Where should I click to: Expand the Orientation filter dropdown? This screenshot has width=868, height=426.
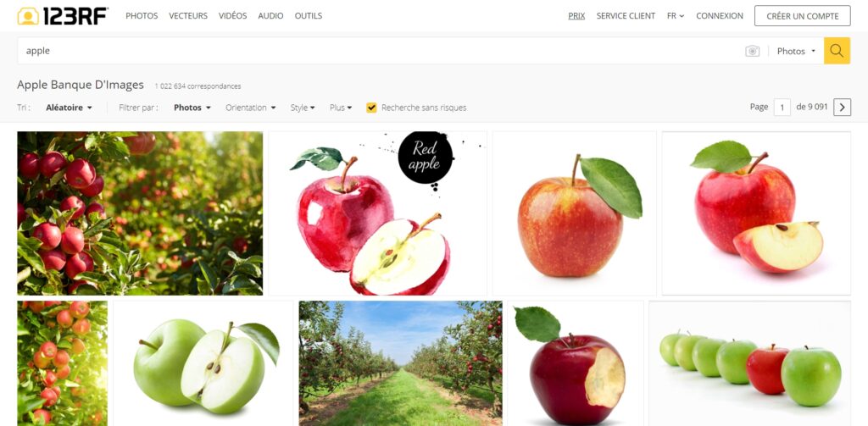(250, 108)
